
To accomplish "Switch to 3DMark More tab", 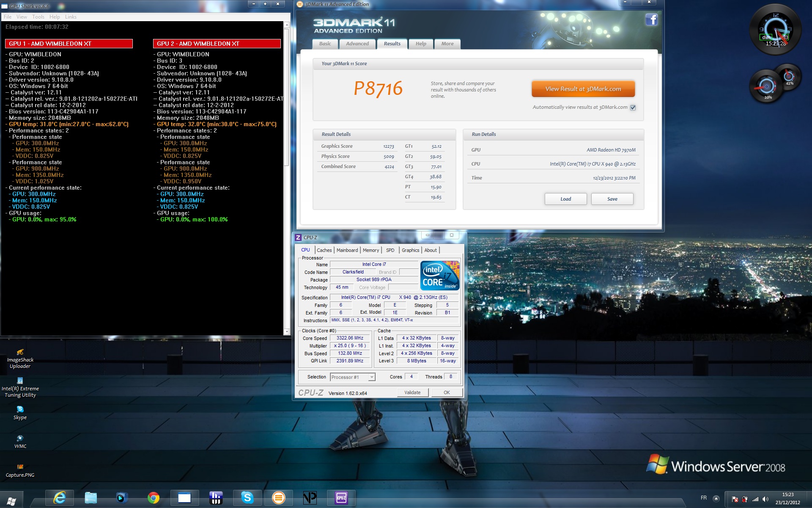I will click(447, 44).
